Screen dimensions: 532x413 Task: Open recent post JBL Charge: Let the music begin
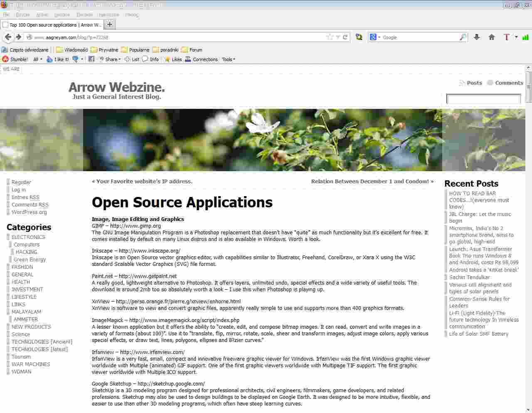(x=480, y=217)
